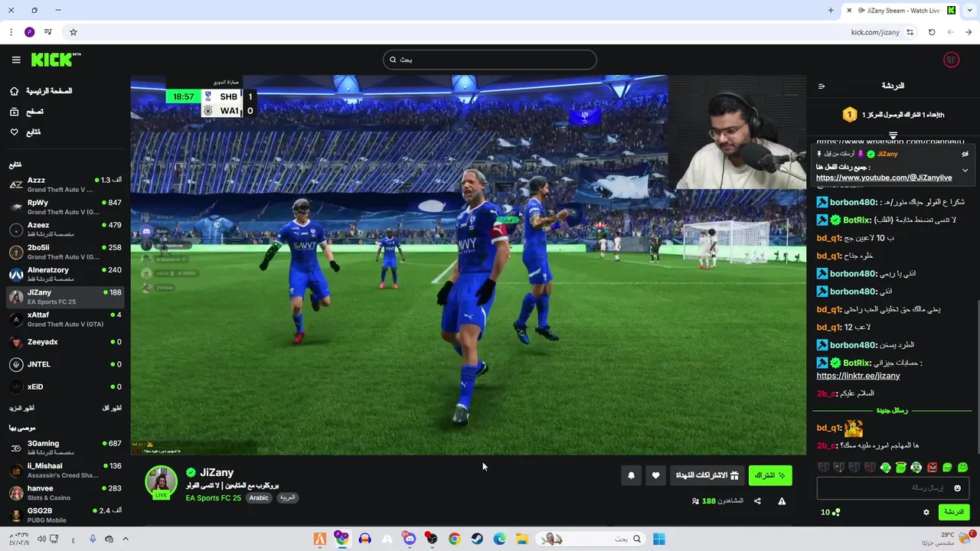Hide the pinned chat message
Image resolution: width=980 pixels, height=551 pixels.
pos(965,154)
